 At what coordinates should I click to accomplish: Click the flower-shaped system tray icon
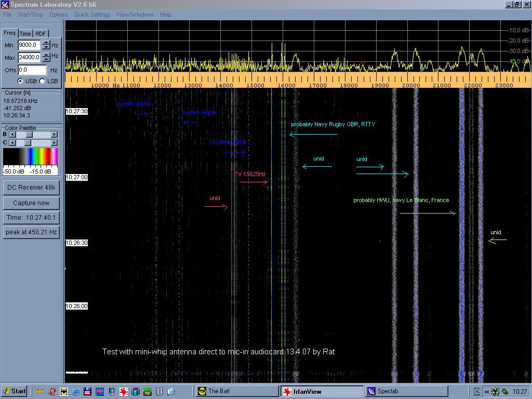(x=495, y=392)
